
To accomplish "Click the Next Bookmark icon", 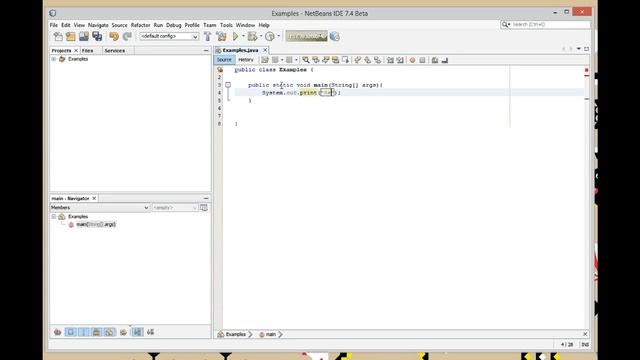I will point(367,60).
